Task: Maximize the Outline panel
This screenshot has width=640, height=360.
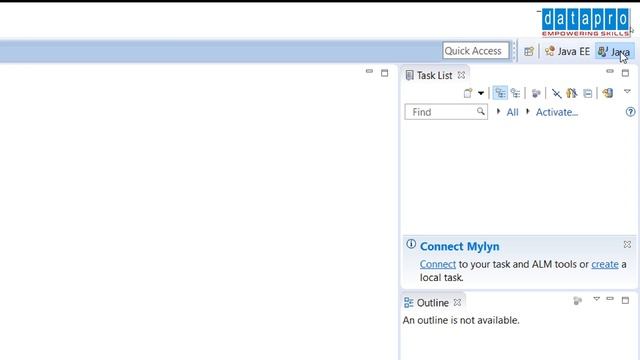Action: pyautogui.click(x=625, y=300)
